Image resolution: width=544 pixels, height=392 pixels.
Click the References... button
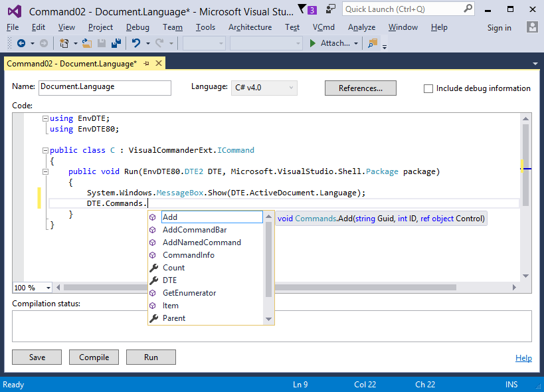[x=361, y=88]
